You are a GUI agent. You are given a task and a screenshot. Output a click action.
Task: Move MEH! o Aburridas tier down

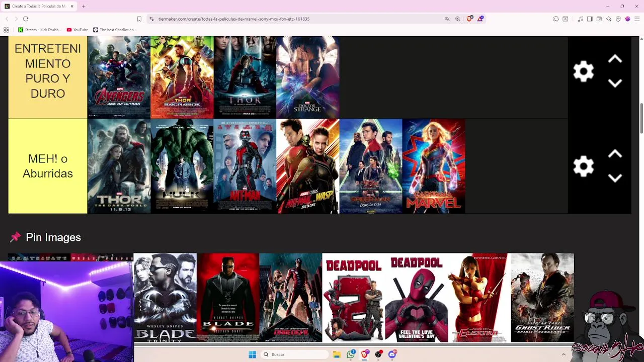(615, 178)
